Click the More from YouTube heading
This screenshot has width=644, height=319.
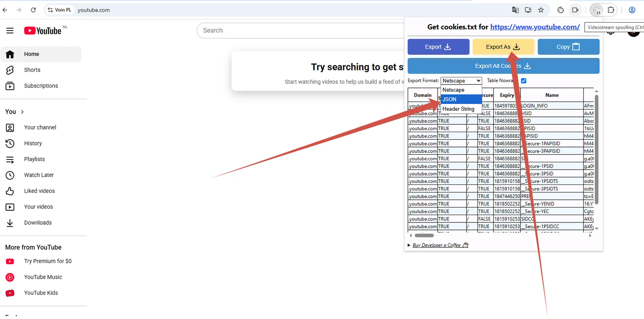pos(33,247)
